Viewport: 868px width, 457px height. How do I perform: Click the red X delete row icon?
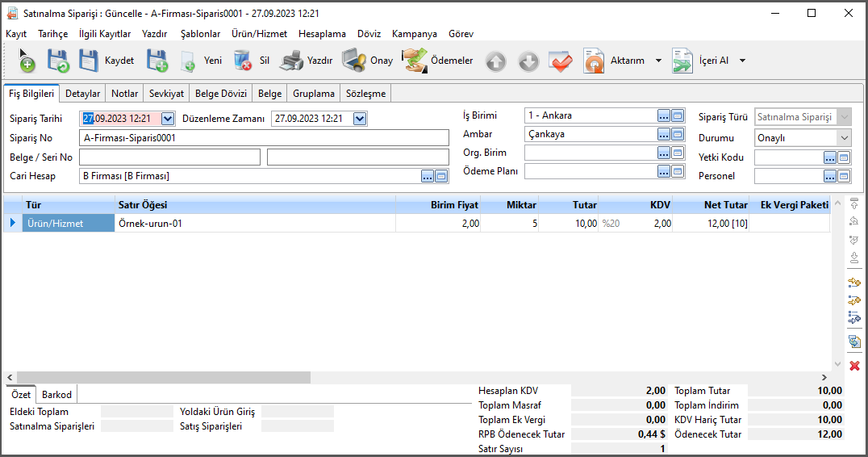[x=854, y=366]
